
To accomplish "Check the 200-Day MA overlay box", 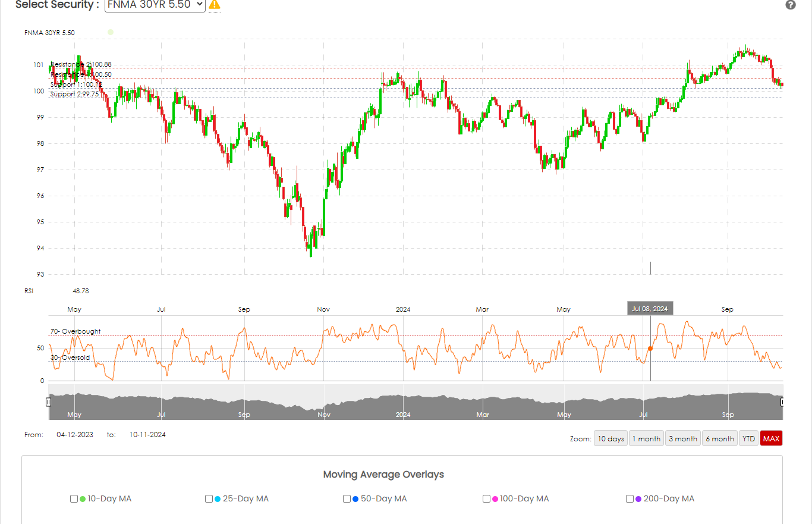I will [630, 499].
